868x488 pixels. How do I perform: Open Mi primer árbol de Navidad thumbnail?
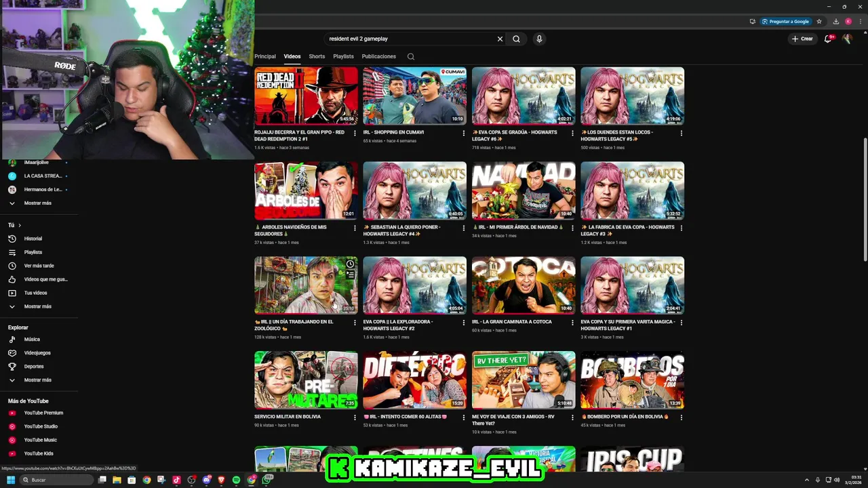click(x=524, y=190)
